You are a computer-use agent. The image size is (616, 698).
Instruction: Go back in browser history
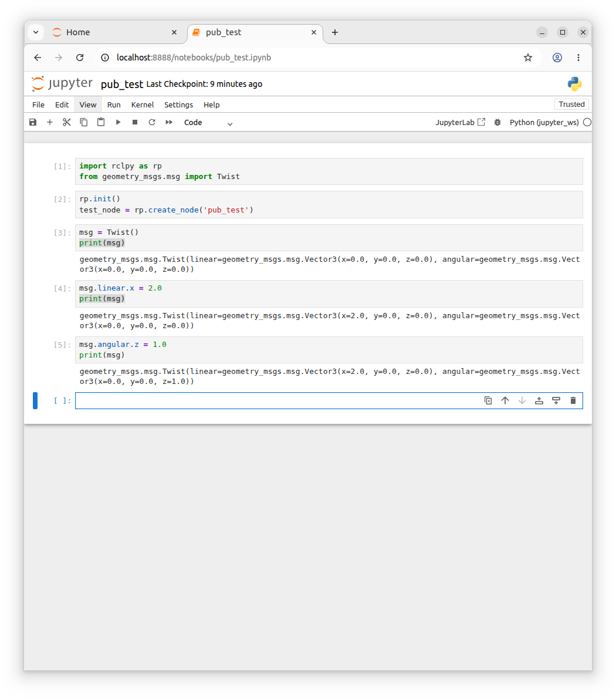(x=38, y=58)
